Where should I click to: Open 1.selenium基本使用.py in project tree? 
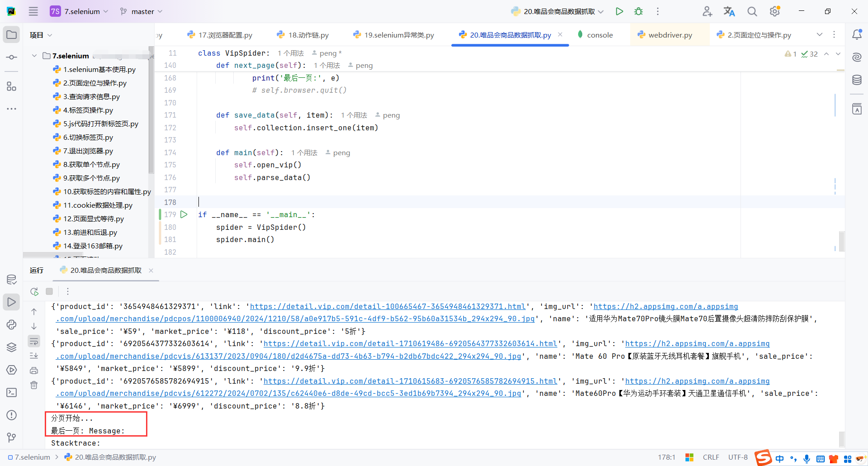click(x=94, y=69)
